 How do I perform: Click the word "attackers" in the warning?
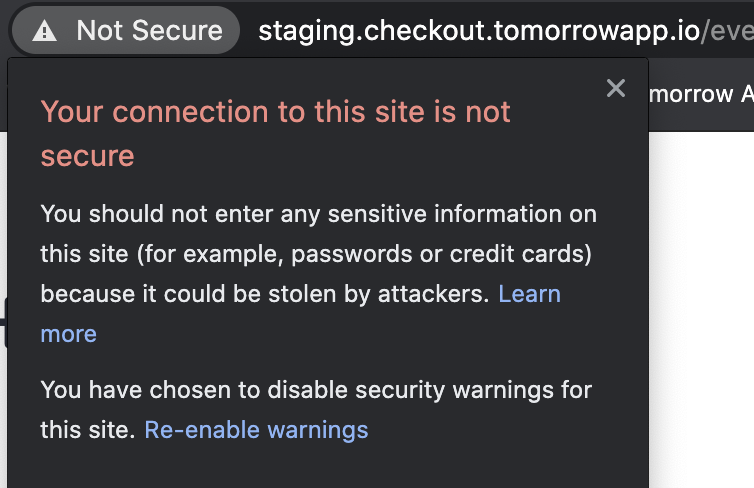(x=439, y=294)
